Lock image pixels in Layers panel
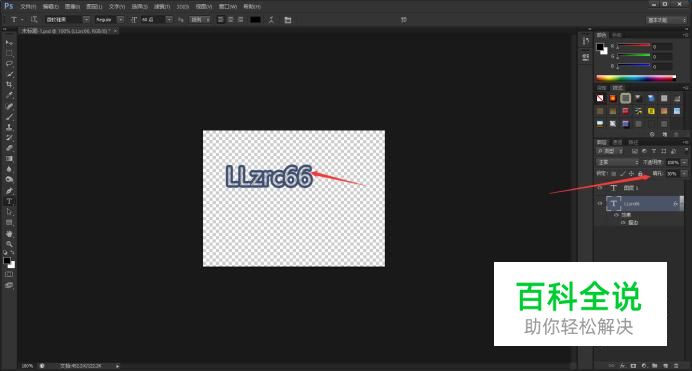692x371 pixels. click(622, 174)
